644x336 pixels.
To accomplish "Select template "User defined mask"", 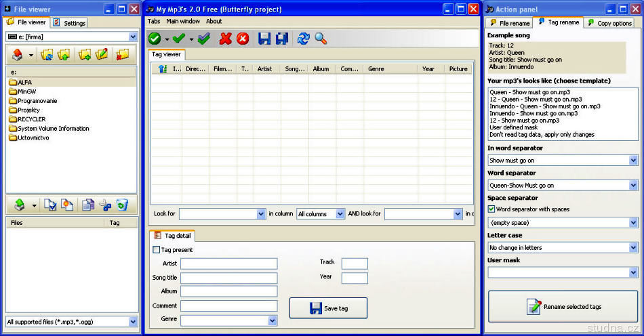I will point(513,127).
